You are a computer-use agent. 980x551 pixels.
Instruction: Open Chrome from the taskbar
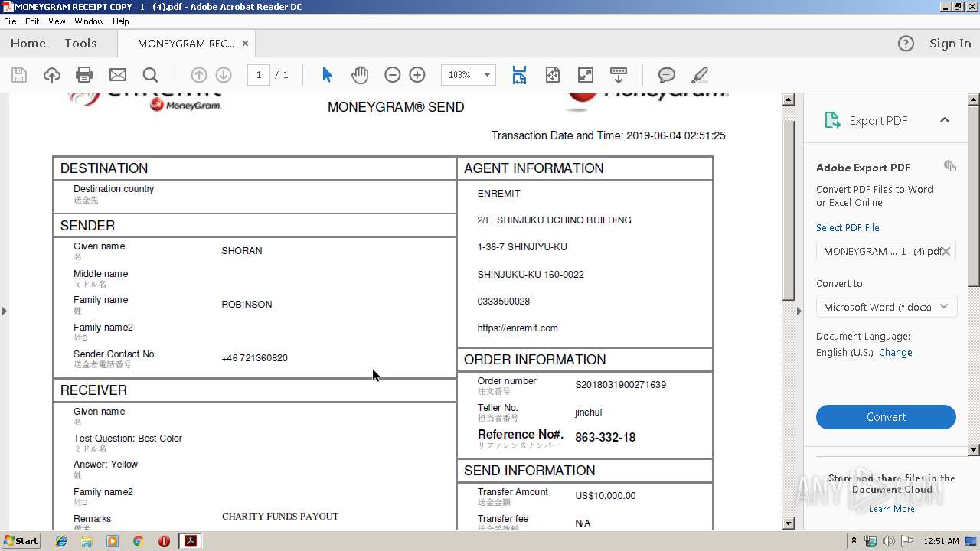coord(138,541)
